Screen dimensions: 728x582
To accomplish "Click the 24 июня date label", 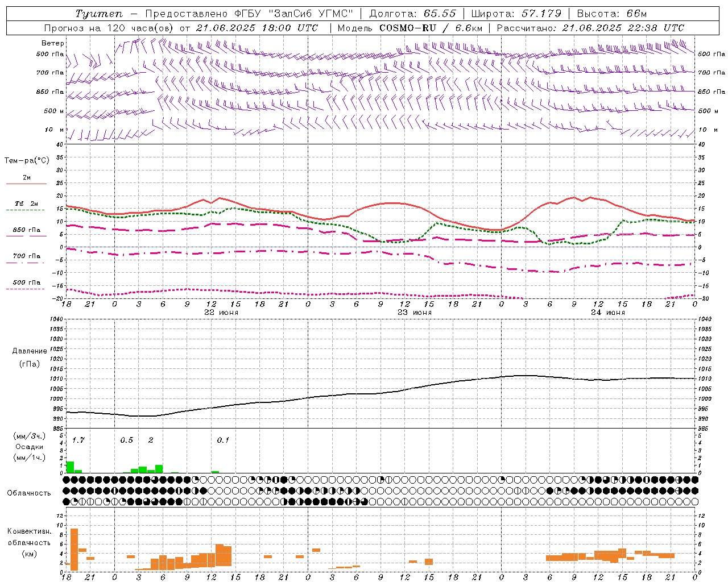I will [x=608, y=313].
